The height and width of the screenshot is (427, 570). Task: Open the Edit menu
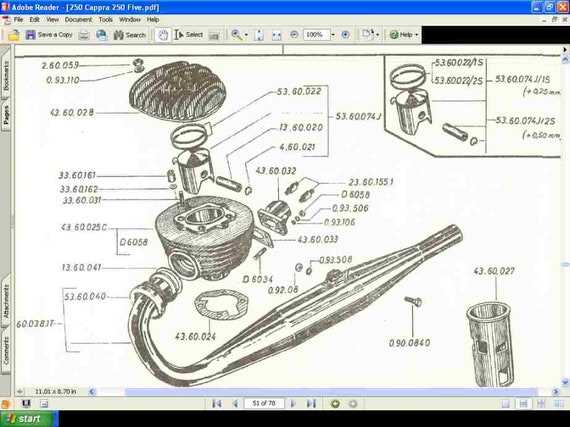35,20
